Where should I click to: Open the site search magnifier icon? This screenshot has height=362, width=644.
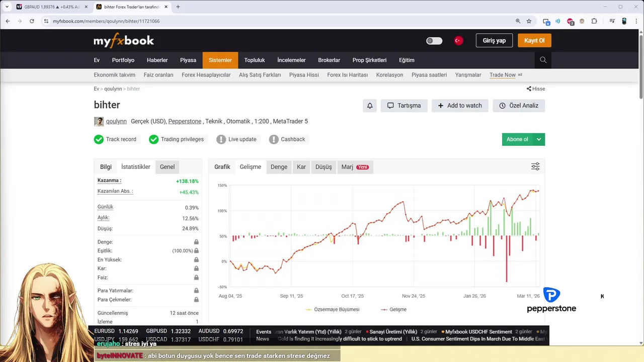tap(543, 60)
